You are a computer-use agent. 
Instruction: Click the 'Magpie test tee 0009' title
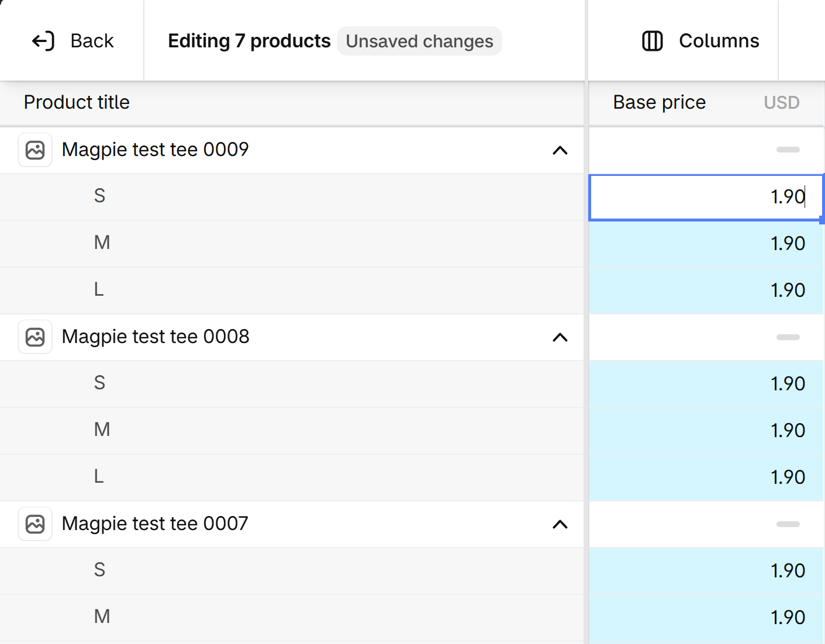[x=155, y=150]
